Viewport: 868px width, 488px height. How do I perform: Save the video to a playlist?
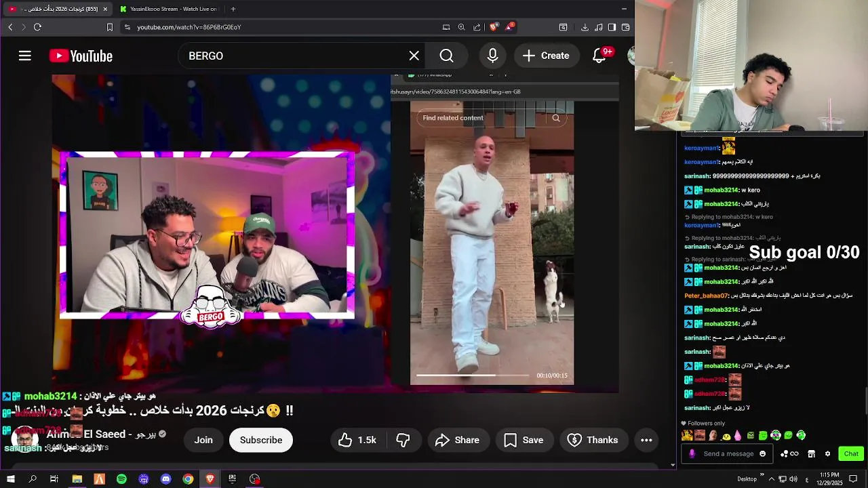coord(524,440)
